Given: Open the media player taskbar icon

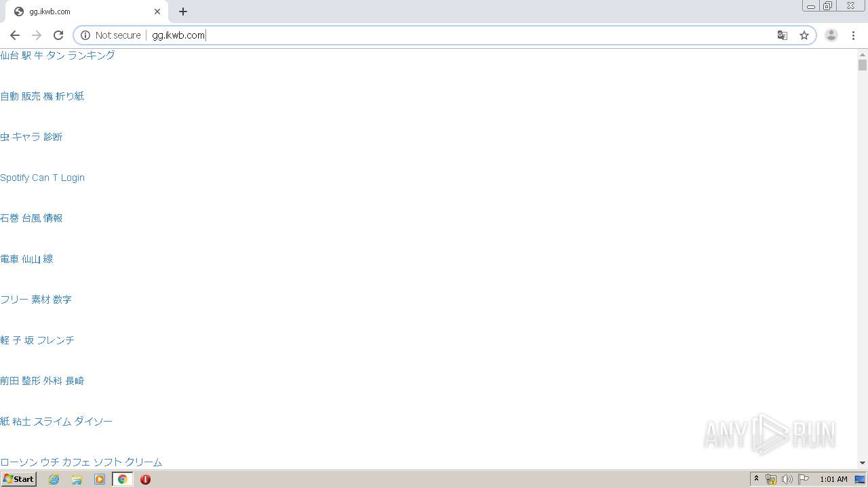Looking at the screenshot, I should point(100,479).
